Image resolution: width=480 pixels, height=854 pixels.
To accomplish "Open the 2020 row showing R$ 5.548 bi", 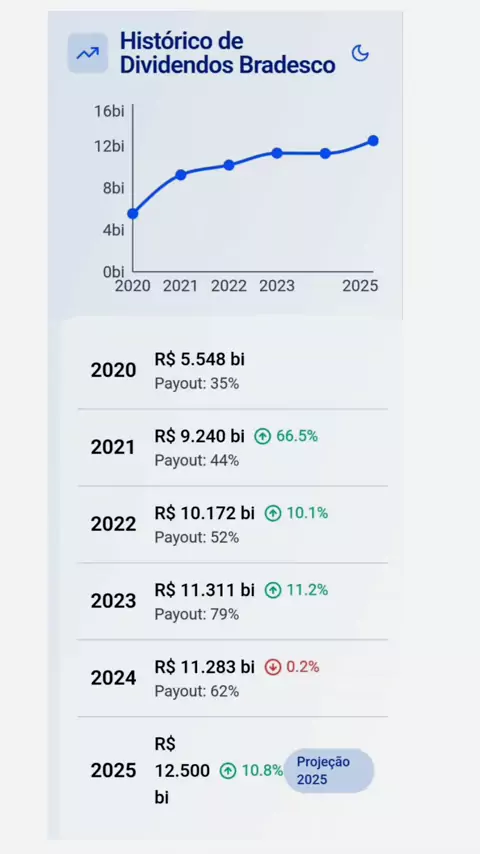I will click(233, 370).
